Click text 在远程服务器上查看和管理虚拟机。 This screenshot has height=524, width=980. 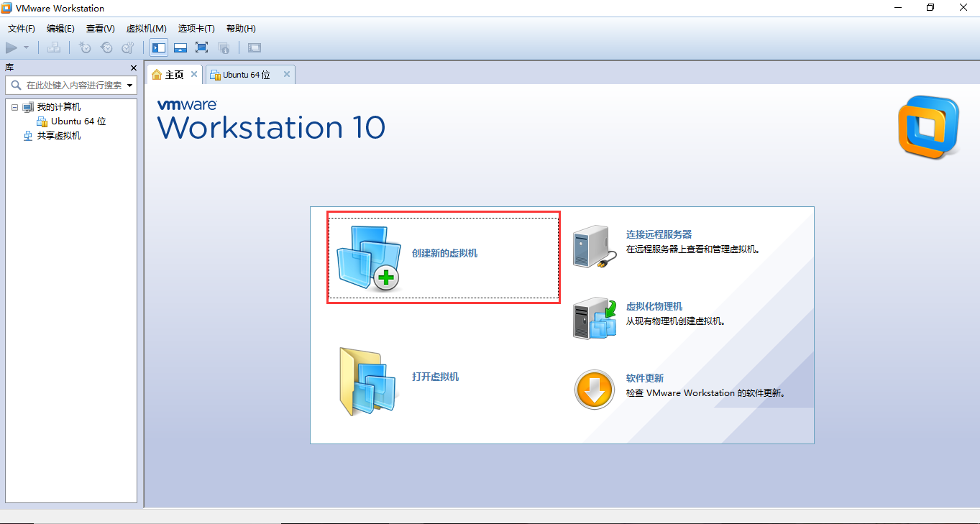pyautogui.click(x=693, y=250)
